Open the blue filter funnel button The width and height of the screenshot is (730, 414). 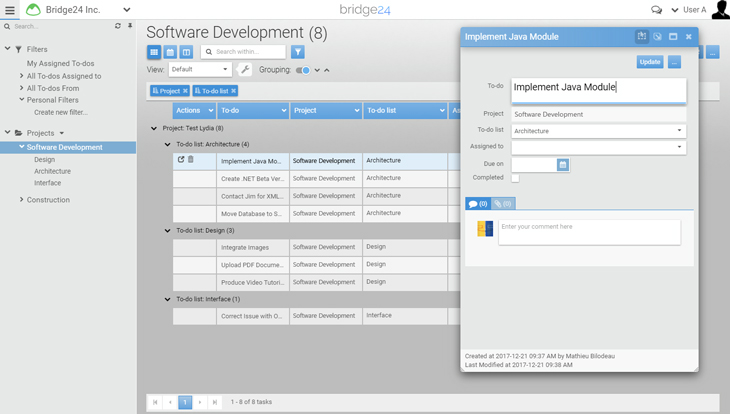coord(298,52)
